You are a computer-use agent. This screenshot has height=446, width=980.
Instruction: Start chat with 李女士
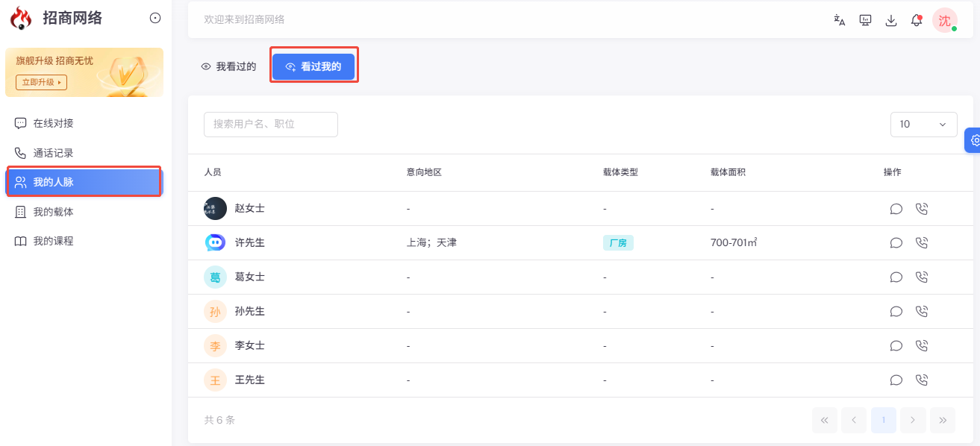click(896, 346)
